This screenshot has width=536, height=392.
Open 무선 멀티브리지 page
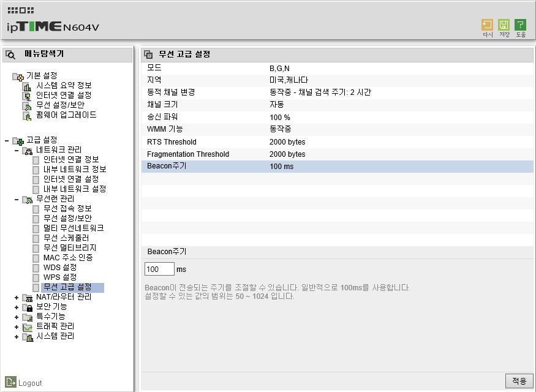click(x=70, y=248)
